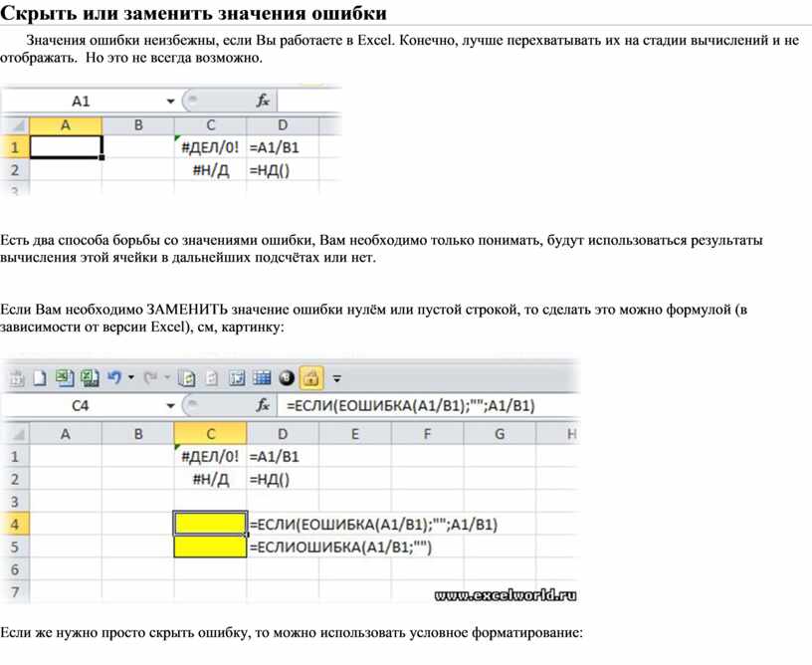Viewport: 812px width, 665px height.
Task: Click the black 8-ball icon in the toolbar
Action: [287, 378]
